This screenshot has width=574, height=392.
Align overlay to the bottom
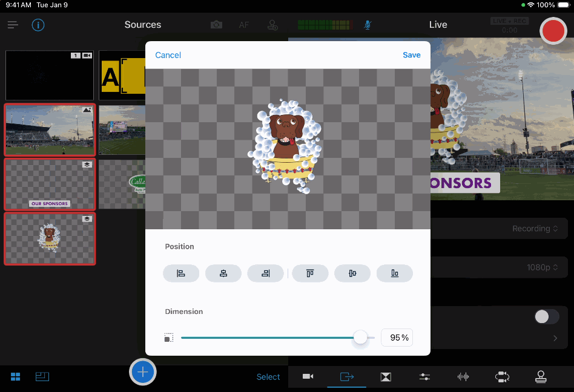pos(395,273)
